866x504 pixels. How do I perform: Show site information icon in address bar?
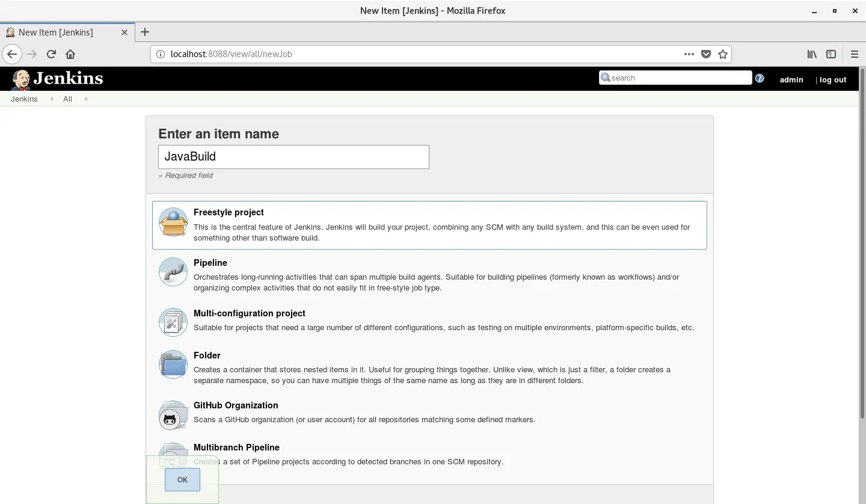point(160,54)
